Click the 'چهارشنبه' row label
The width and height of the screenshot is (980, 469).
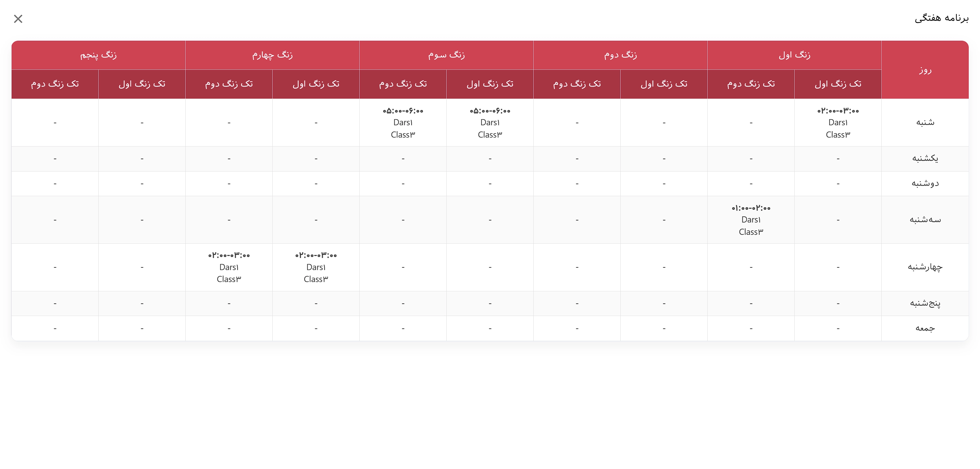point(925,267)
